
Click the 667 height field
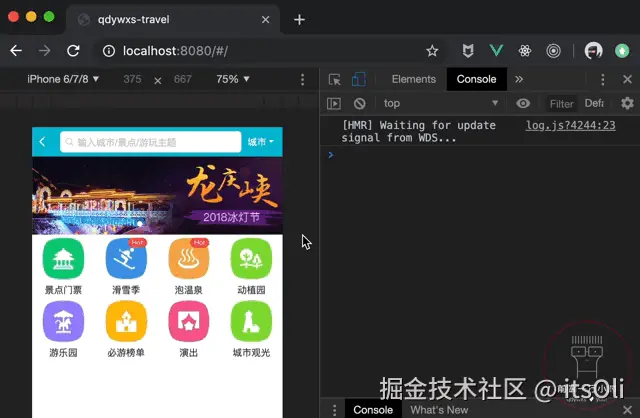coord(182,79)
